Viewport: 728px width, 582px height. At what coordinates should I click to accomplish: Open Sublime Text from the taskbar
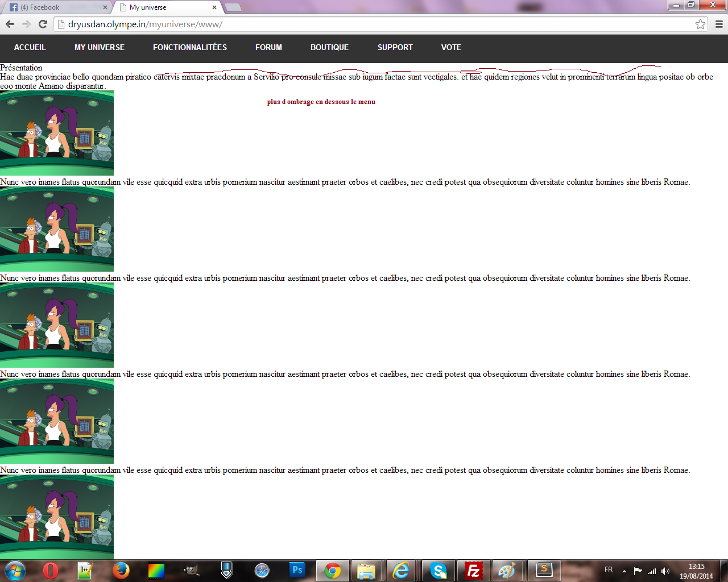coord(544,570)
